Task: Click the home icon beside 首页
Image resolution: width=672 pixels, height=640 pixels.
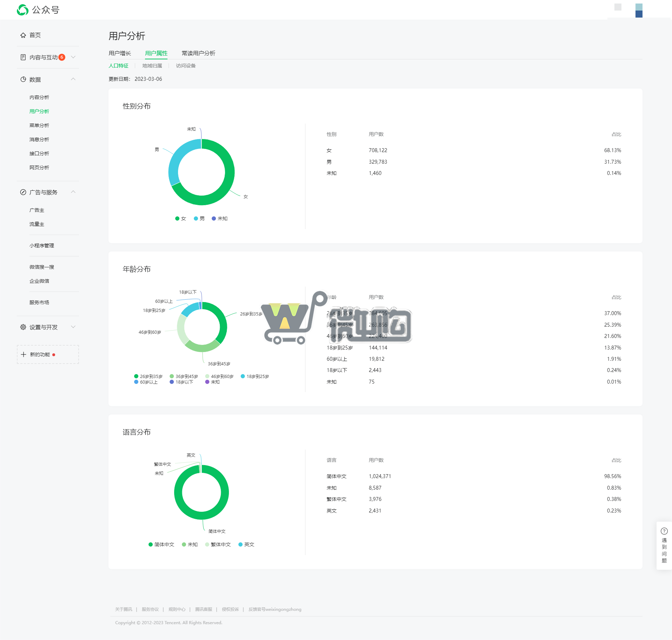Action: (x=23, y=35)
